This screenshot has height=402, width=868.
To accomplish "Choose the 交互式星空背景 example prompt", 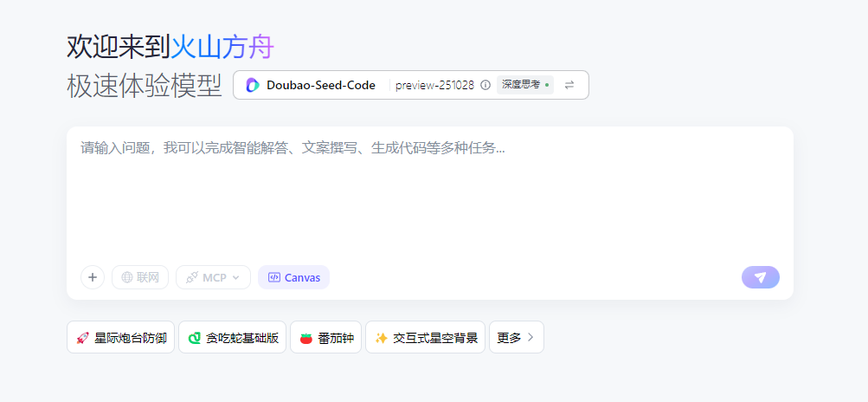I will point(434,338).
